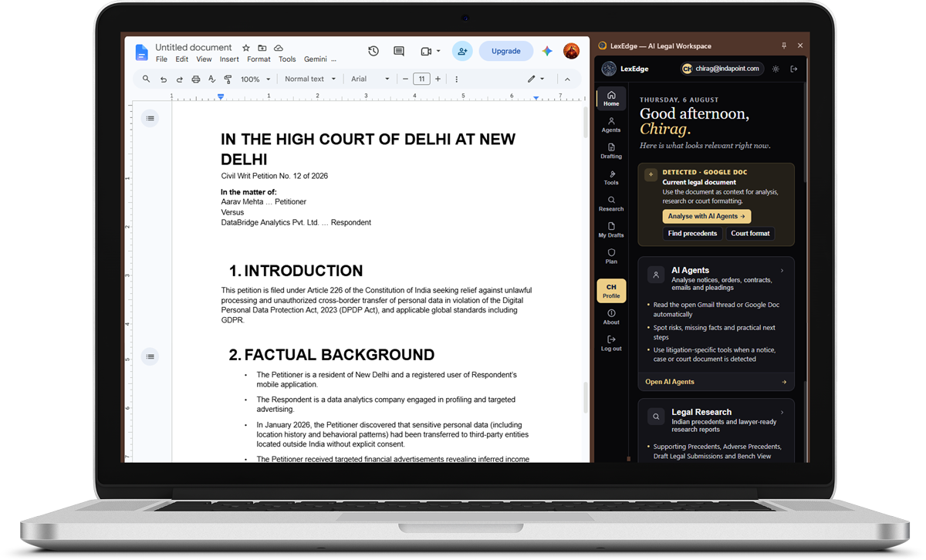
Task: Collapse the Docs menus with up chevron
Action: (x=567, y=79)
